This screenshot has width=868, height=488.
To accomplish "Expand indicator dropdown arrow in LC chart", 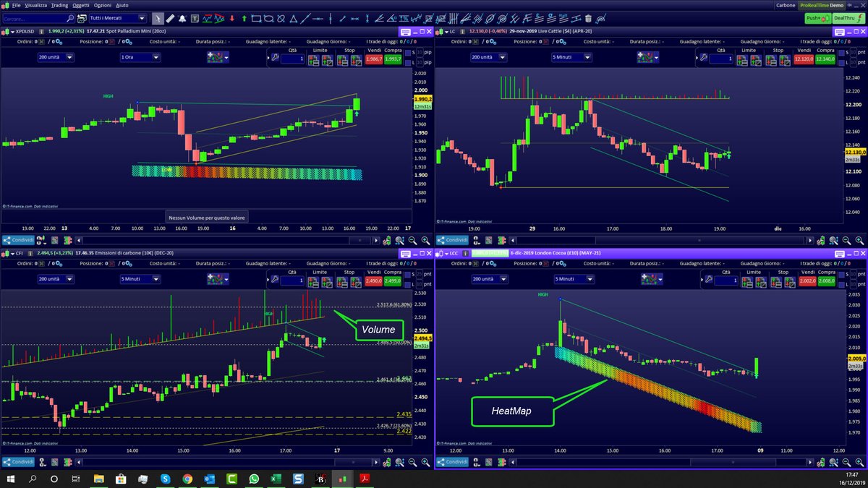I will [x=657, y=57].
